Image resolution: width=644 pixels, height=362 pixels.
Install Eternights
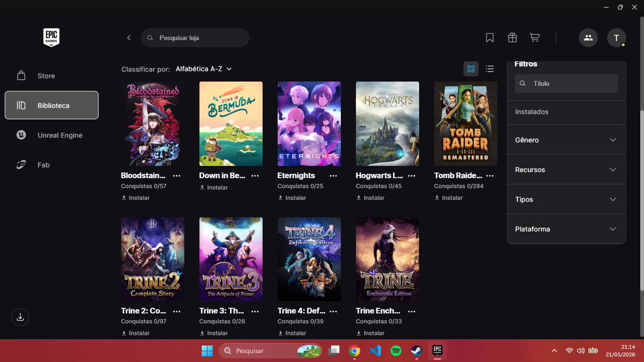292,198
